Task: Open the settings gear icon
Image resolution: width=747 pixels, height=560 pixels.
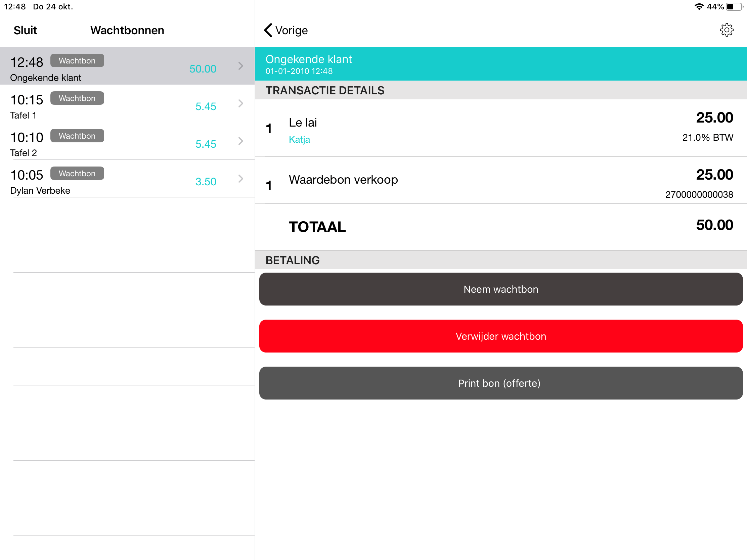Action: click(x=726, y=30)
